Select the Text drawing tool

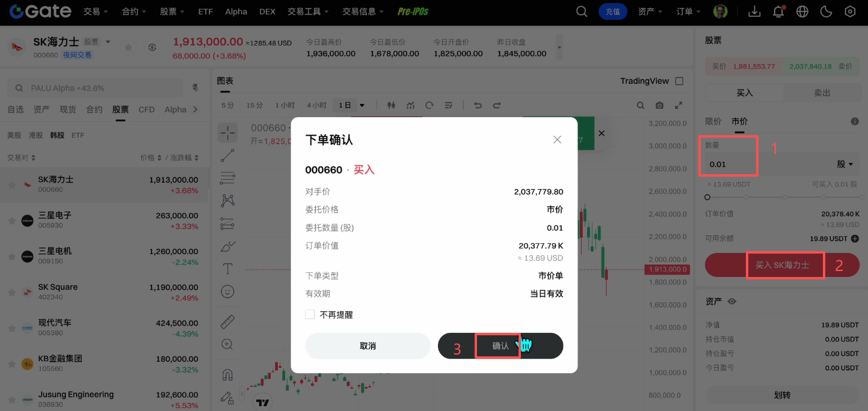click(x=227, y=268)
